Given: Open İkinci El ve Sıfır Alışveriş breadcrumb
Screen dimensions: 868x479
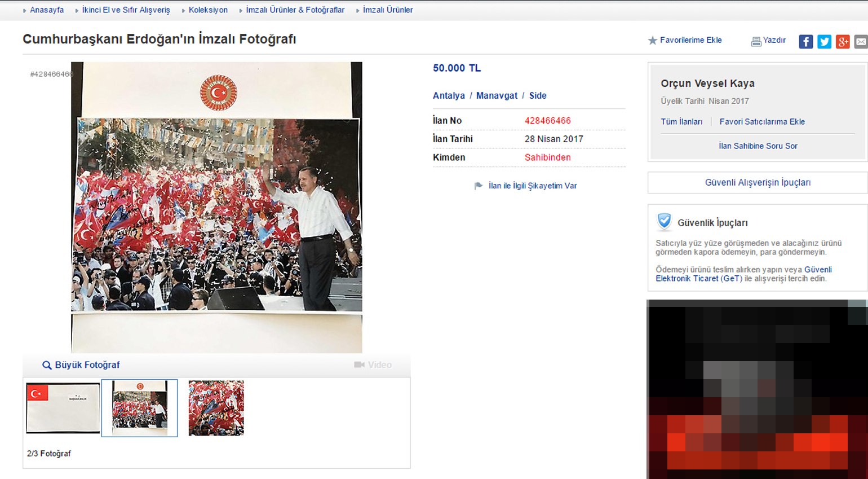Looking at the screenshot, I should tap(126, 10).
